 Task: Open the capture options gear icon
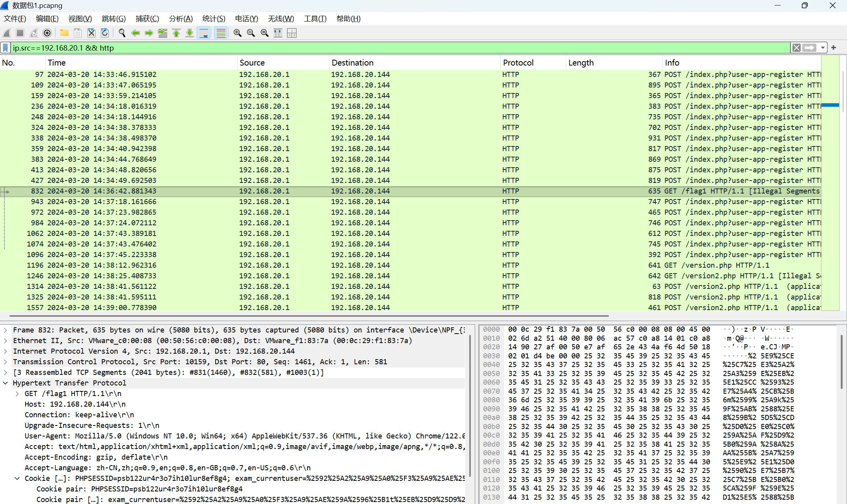pos(47,33)
